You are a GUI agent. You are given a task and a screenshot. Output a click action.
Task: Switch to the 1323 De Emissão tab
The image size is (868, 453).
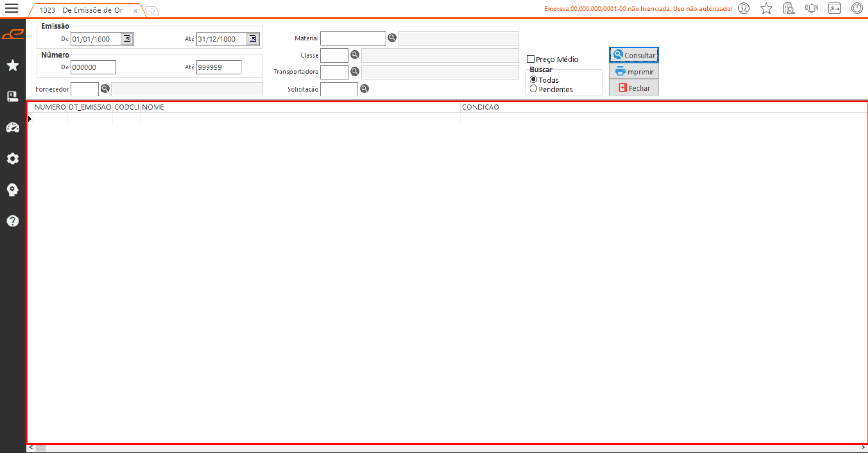[x=82, y=10]
